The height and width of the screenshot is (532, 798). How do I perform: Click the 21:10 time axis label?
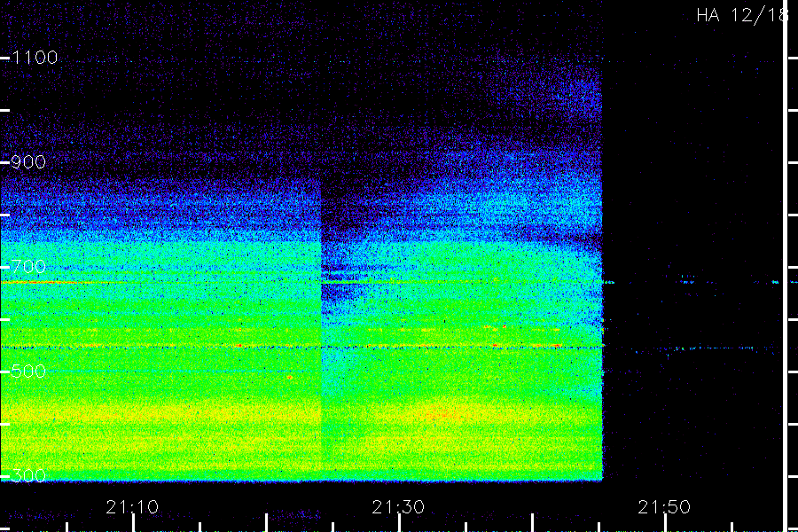(132, 507)
